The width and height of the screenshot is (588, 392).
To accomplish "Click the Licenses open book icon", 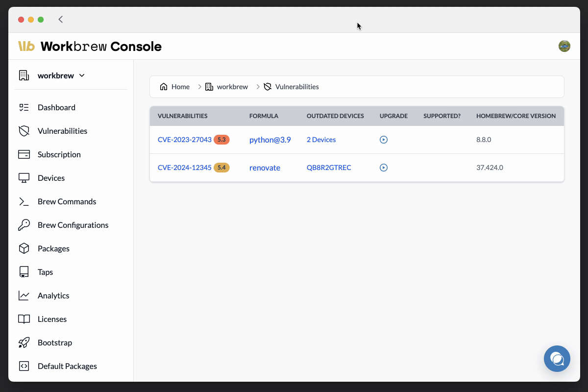I will tap(24, 319).
